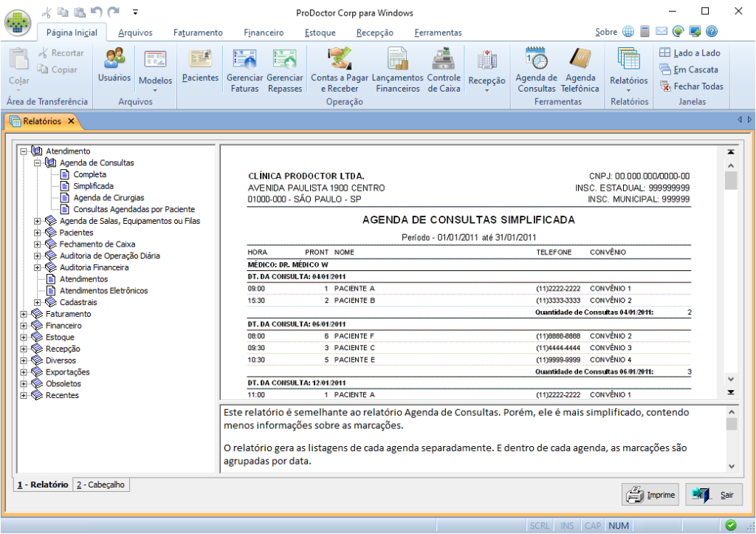Open the Agenda Telefônica tool
This screenshot has width=756, height=534.
tap(580, 68)
